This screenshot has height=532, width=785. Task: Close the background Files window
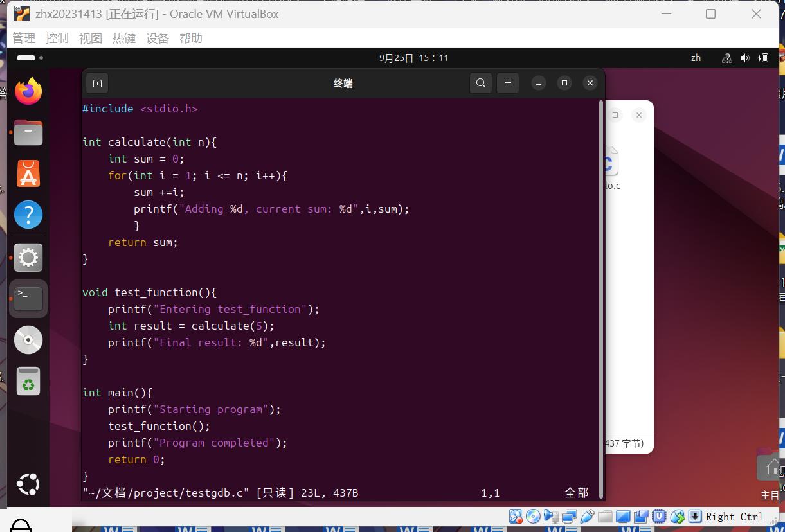click(x=638, y=115)
